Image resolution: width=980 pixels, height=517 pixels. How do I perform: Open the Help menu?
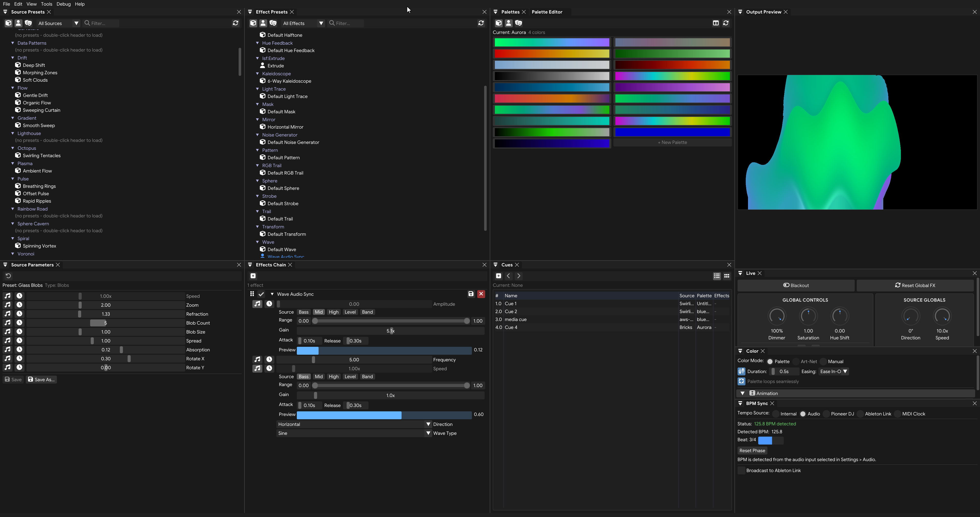[80, 4]
